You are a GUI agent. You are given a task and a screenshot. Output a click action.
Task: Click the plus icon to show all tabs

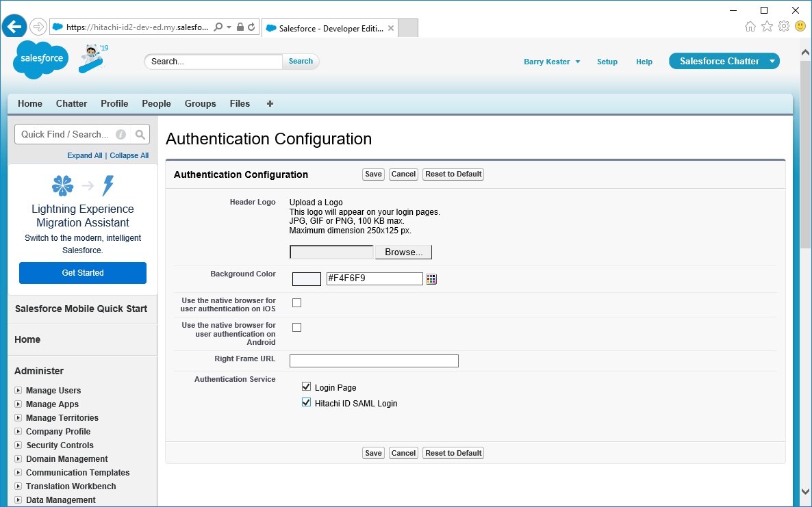click(270, 104)
